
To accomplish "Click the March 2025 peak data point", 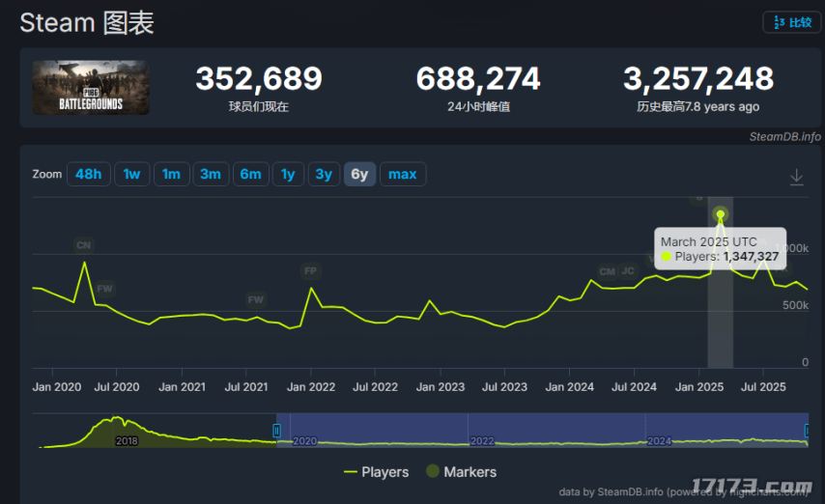I will tap(720, 214).
